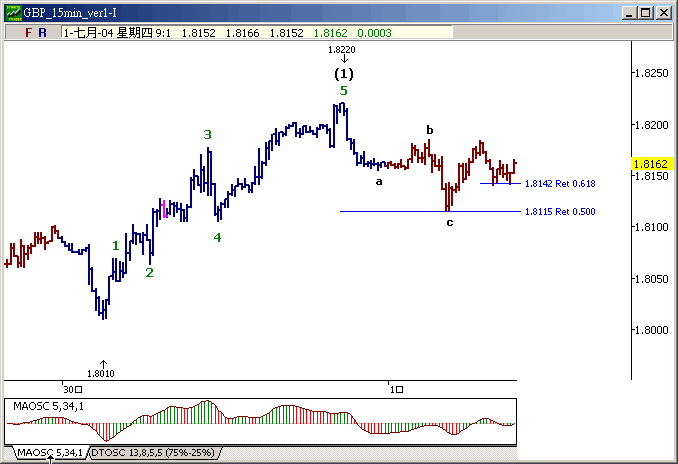Switch to the MAOSC 5,34,1 tab
Screen dimensions: 678x464
pos(49,453)
